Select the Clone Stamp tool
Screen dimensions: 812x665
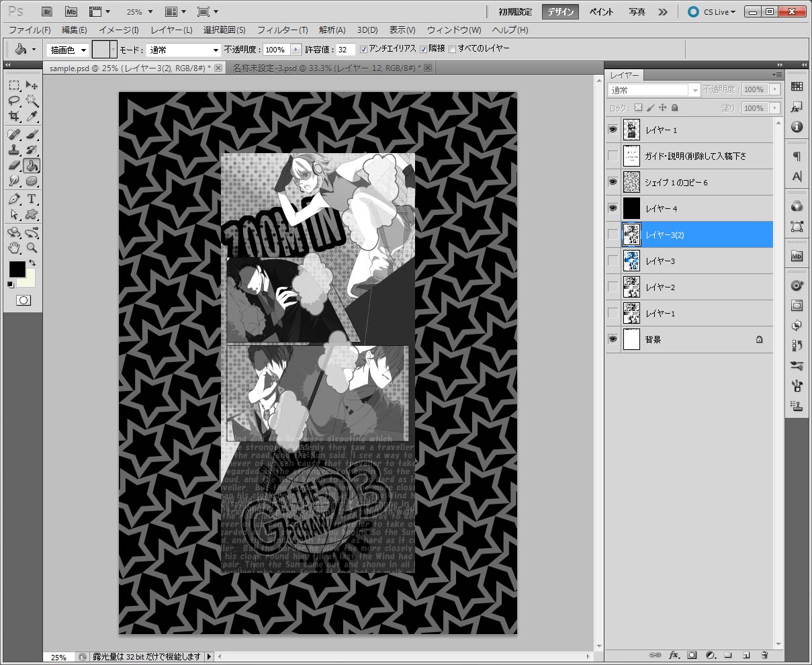[x=14, y=150]
